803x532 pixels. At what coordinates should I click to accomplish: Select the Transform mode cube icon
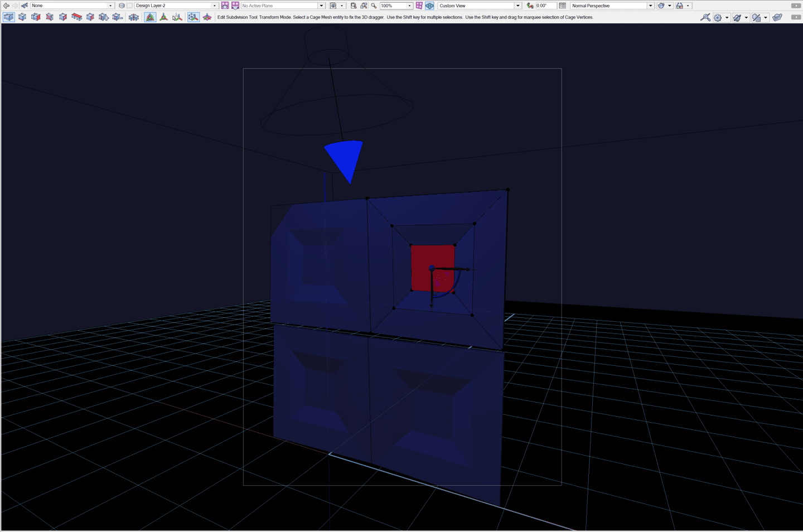[9, 17]
